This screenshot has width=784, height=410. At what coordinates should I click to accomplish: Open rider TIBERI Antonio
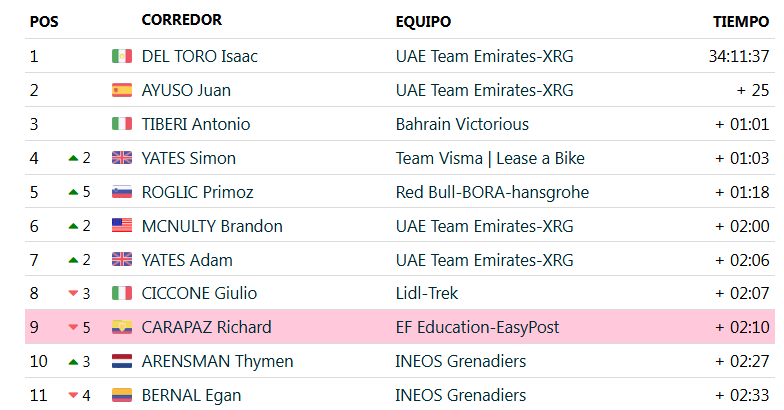point(196,124)
